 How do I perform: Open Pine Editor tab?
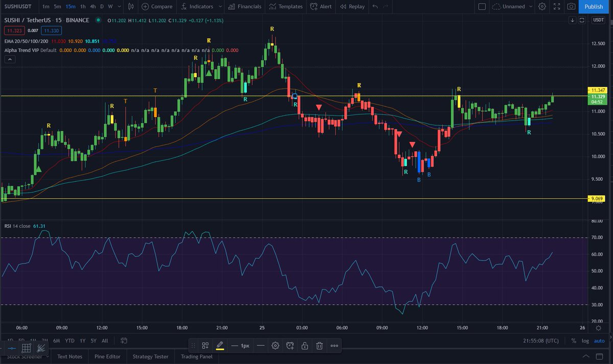pyautogui.click(x=108, y=356)
